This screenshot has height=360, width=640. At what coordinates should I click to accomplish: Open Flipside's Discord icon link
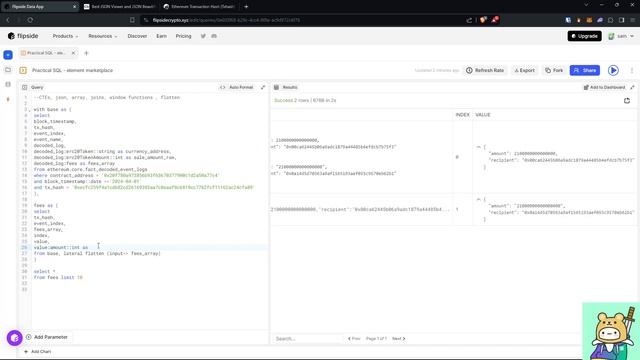[x=214, y=36]
